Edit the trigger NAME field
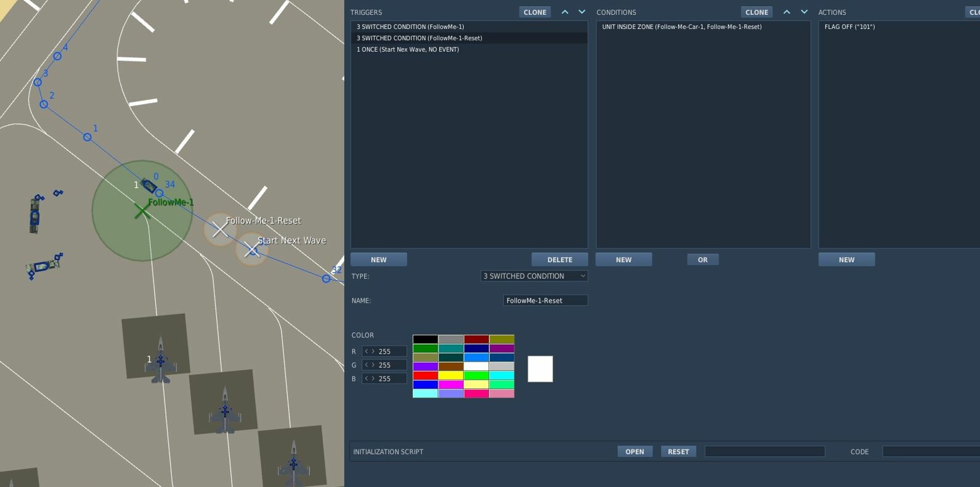This screenshot has height=487, width=980. click(545, 300)
